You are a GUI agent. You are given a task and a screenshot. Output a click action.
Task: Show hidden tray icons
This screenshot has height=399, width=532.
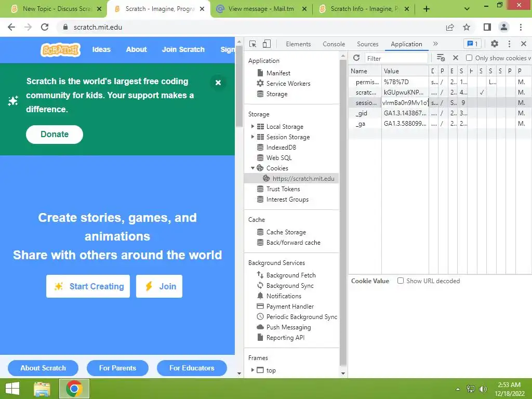[458, 389]
